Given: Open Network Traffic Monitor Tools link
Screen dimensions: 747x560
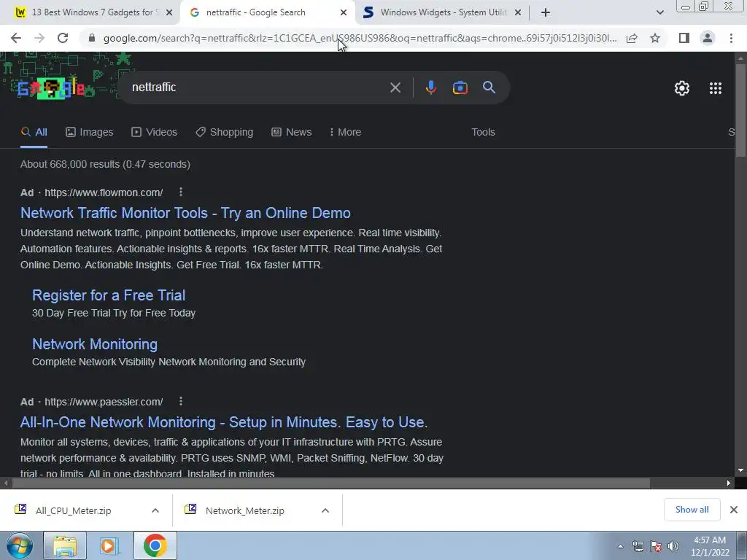Looking at the screenshot, I should click(x=185, y=213).
